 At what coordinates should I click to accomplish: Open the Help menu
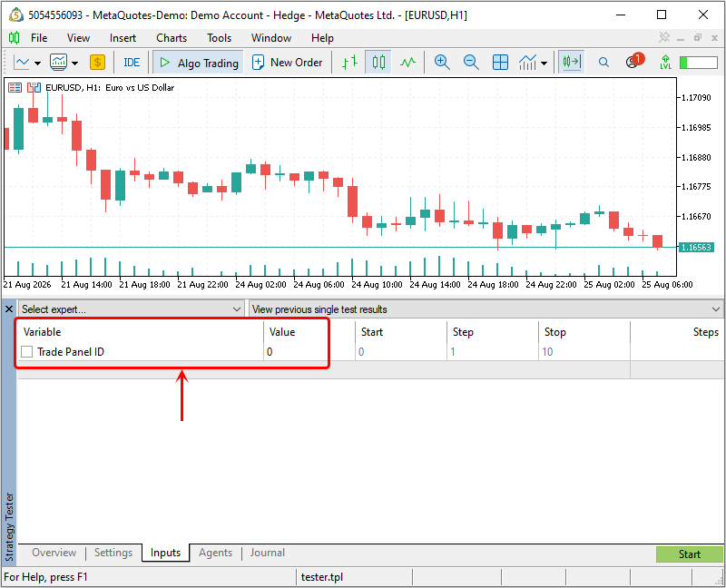322,38
